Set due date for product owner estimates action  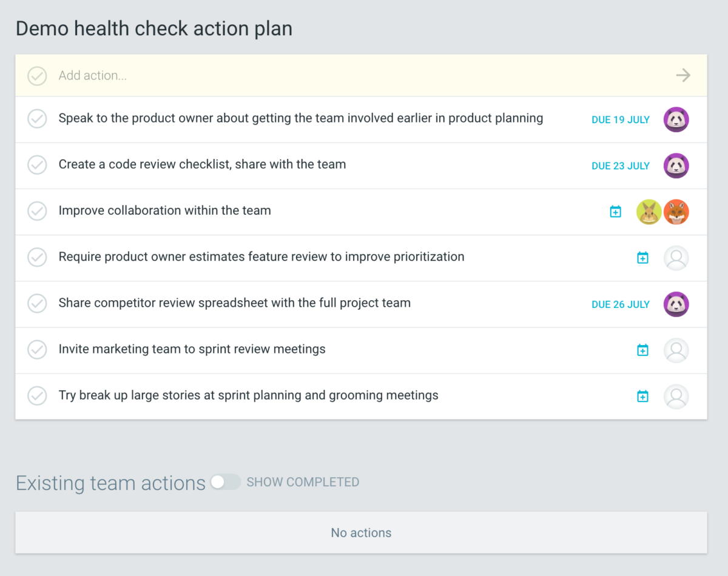click(x=642, y=258)
